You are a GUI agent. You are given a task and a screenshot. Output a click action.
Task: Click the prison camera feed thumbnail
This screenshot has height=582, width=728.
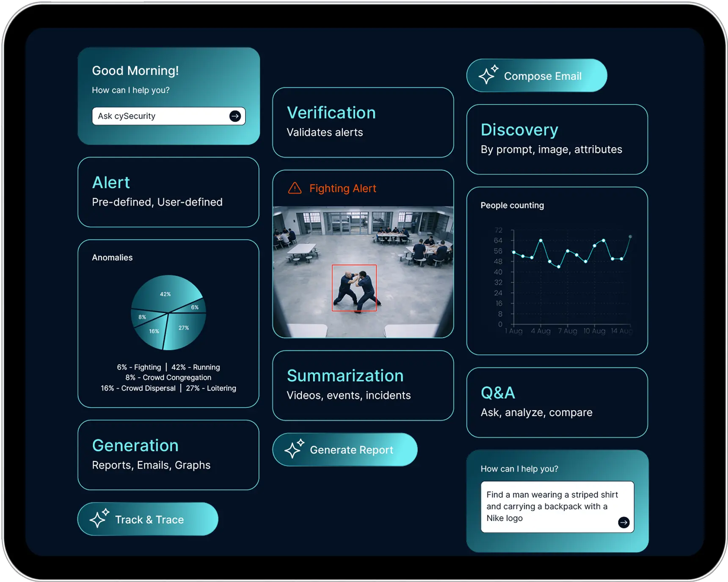(363, 272)
